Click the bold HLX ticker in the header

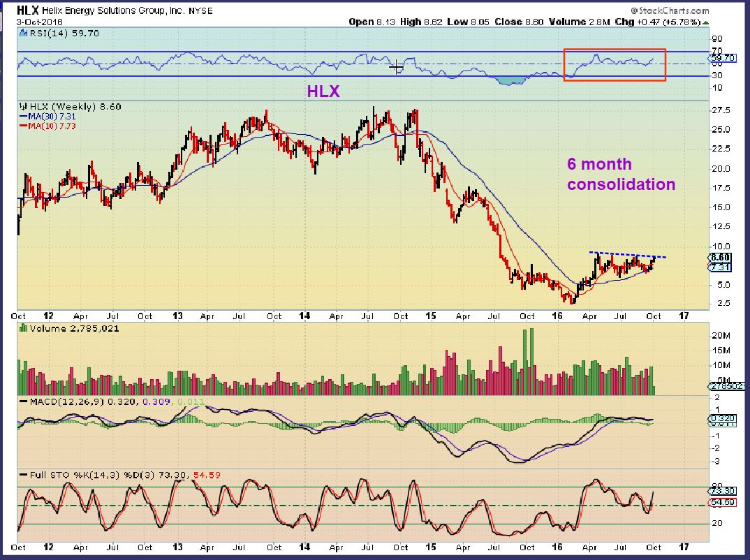pyautogui.click(x=28, y=10)
